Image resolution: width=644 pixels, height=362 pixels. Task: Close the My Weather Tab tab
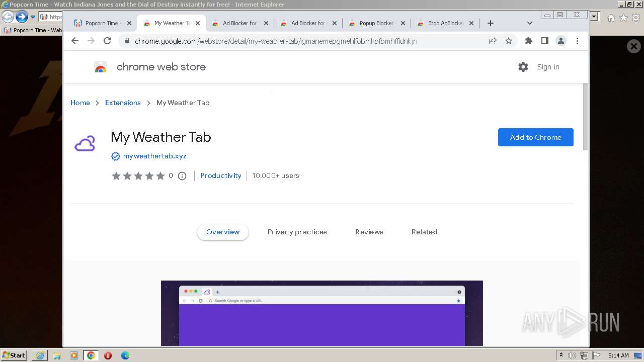pos(198,23)
